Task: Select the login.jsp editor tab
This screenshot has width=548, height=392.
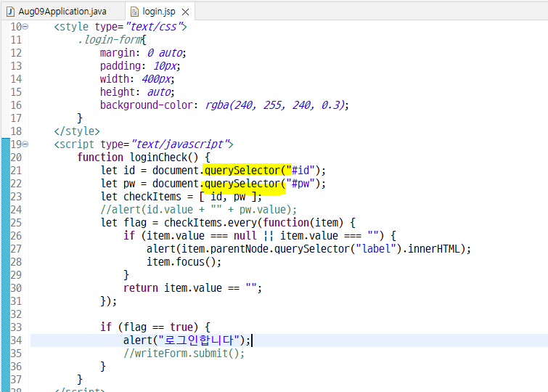Action: pyautogui.click(x=159, y=12)
